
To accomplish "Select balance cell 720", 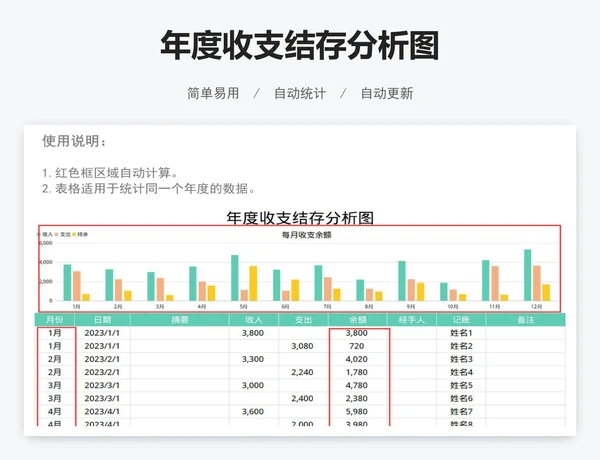I will coord(357,346).
